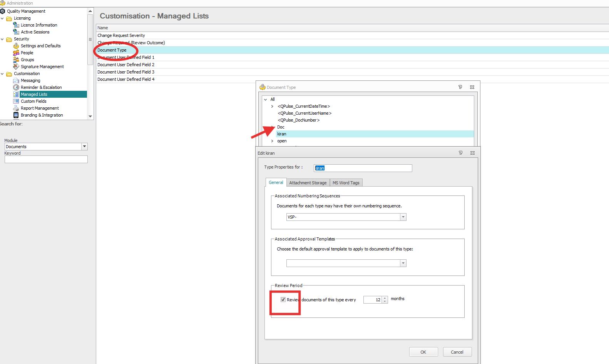Click the tree scrollbar up arrow
Image resolution: width=609 pixels, height=364 pixels.
90,11
